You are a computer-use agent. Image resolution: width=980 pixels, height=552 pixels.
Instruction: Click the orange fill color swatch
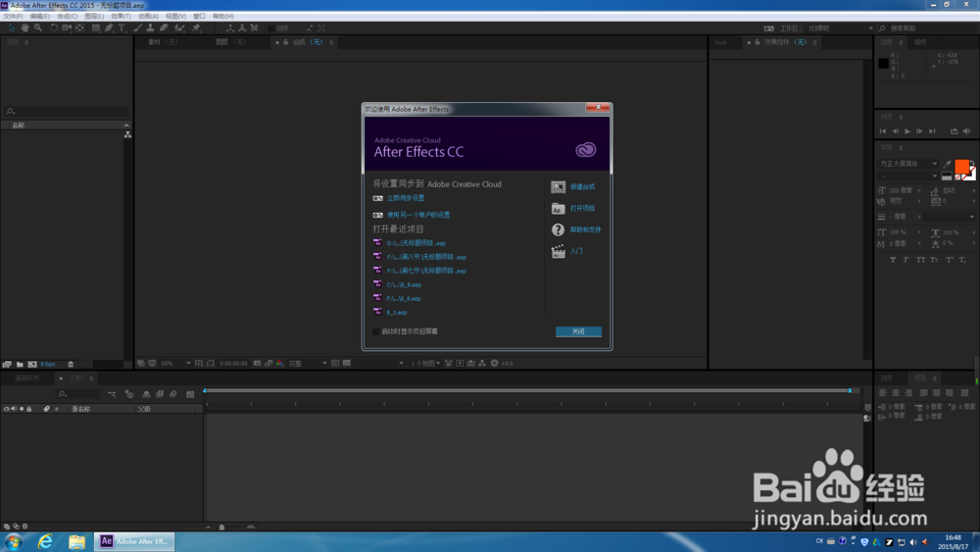[x=961, y=167]
